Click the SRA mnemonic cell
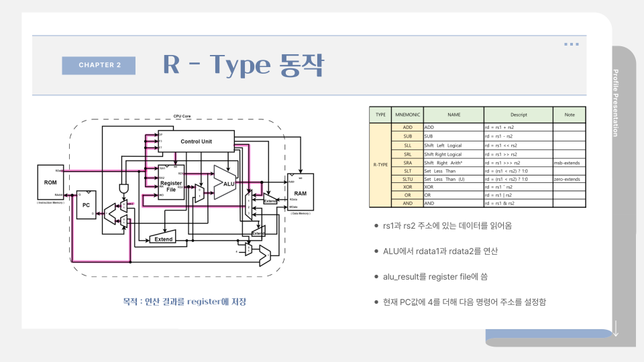Viewport: 644px width, 362px height. (x=407, y=163)
